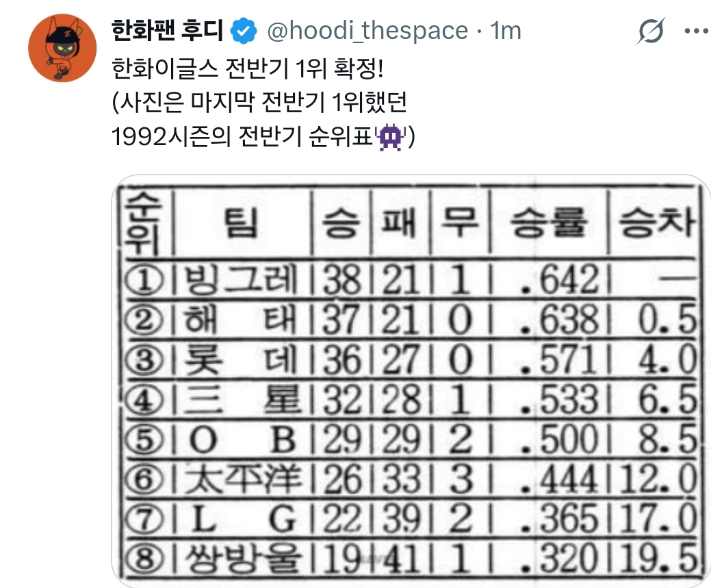Click the circled ⑧ rank icon in image

(144, 559)
